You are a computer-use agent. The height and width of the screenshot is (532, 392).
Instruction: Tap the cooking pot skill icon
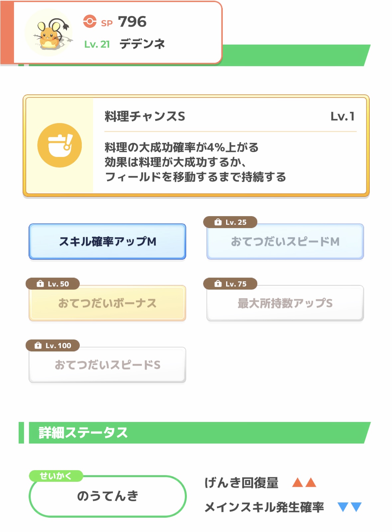click(60, 145)
